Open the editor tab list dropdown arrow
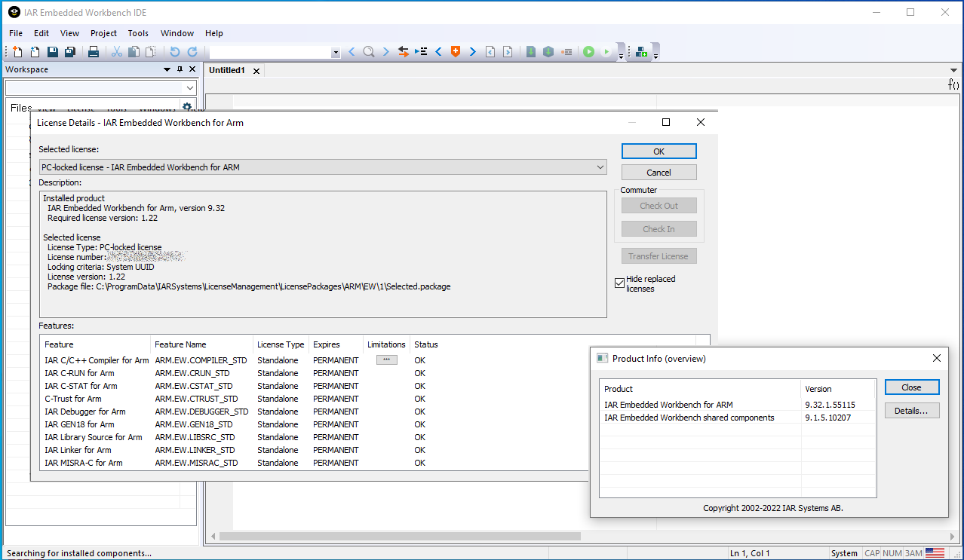 coord(954,70)
